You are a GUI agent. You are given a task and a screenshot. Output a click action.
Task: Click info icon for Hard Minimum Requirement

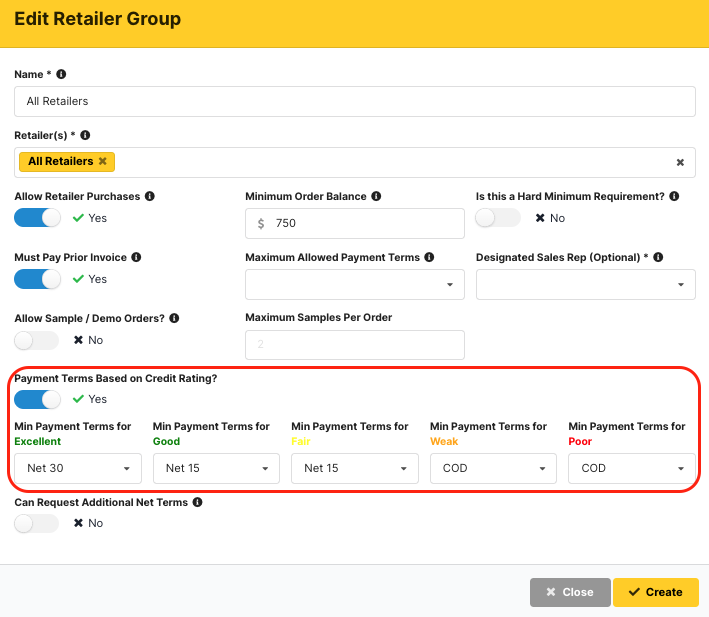coord(675,197)
